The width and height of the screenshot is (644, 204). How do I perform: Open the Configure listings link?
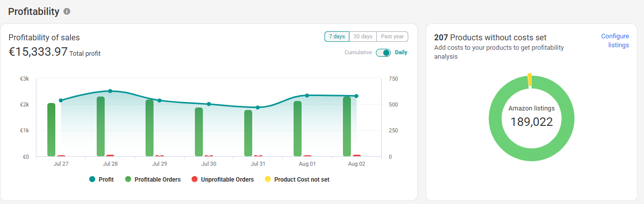[615, 41]
